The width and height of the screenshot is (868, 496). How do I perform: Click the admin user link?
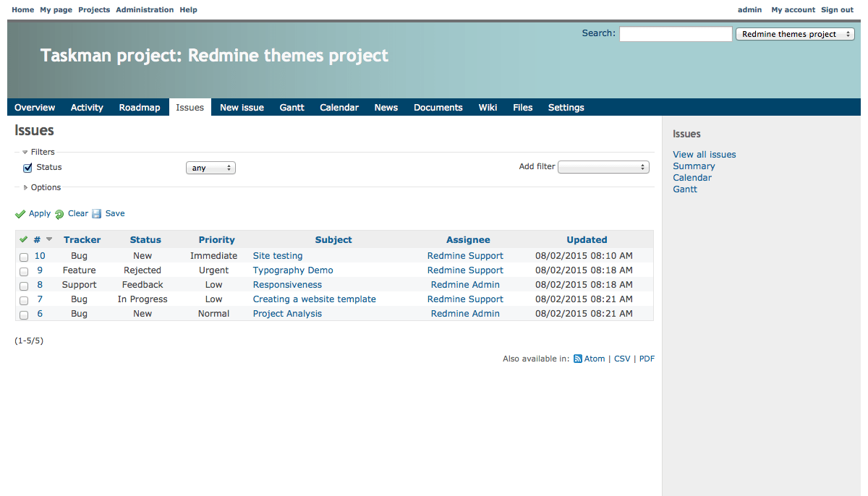pyautogui.click(x=749, y=9)
